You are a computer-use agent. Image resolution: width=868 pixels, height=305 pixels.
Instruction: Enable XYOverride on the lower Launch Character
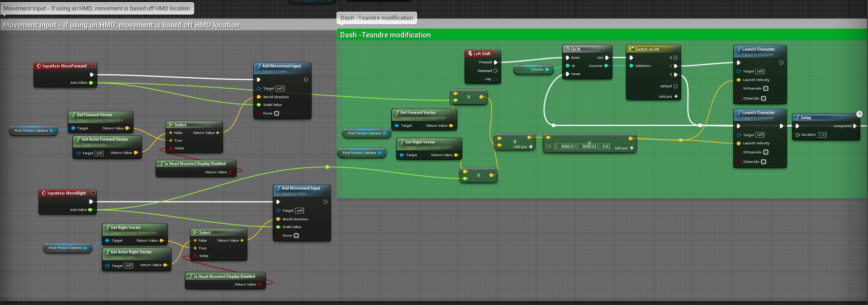tap(766, 152)
